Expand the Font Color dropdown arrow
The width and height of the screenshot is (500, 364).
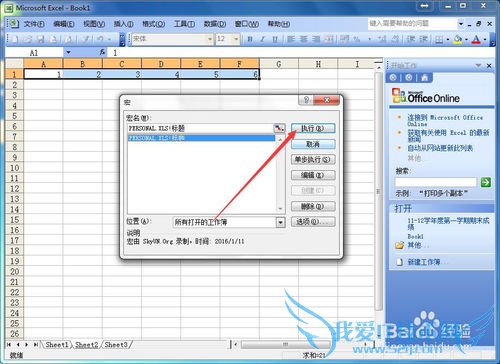[485, 40]
